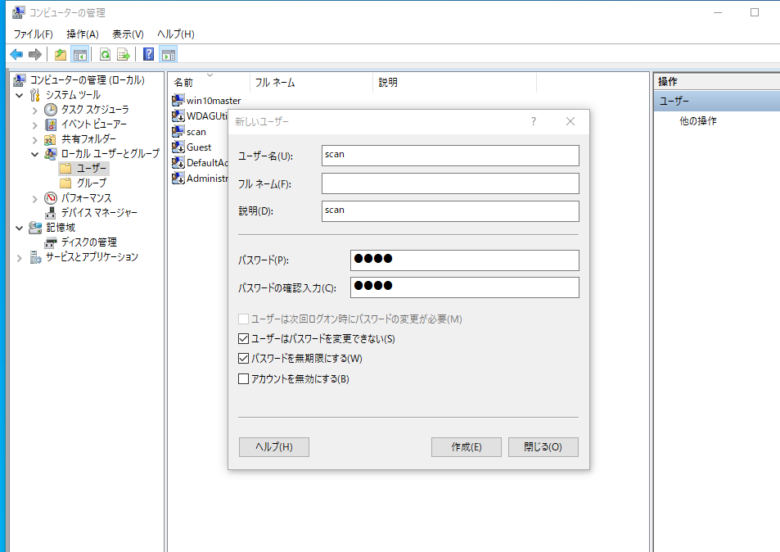Open the Help toolbar icon
Viewport: 780px width, 552px height.
pyautogui.click(x=148, y=54)
